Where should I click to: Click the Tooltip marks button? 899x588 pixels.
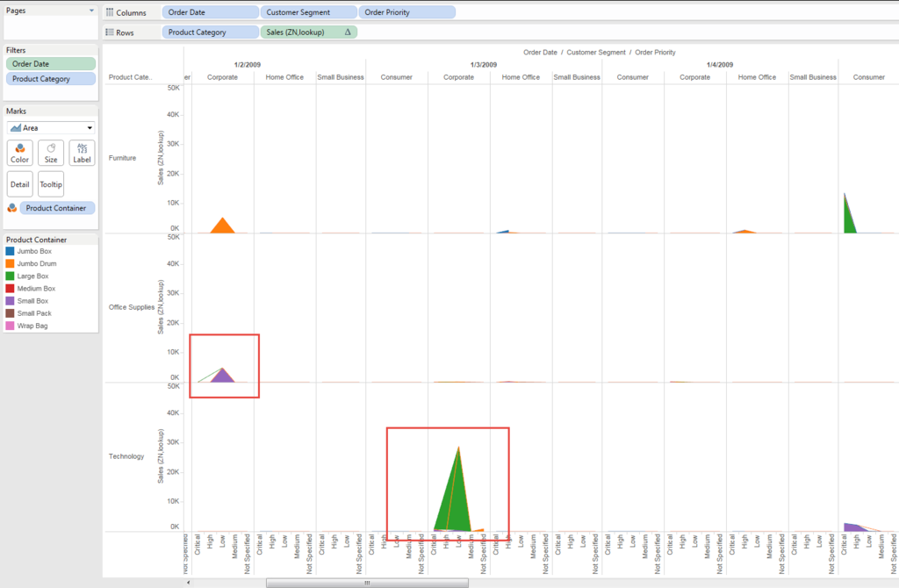tap(51, 184)
